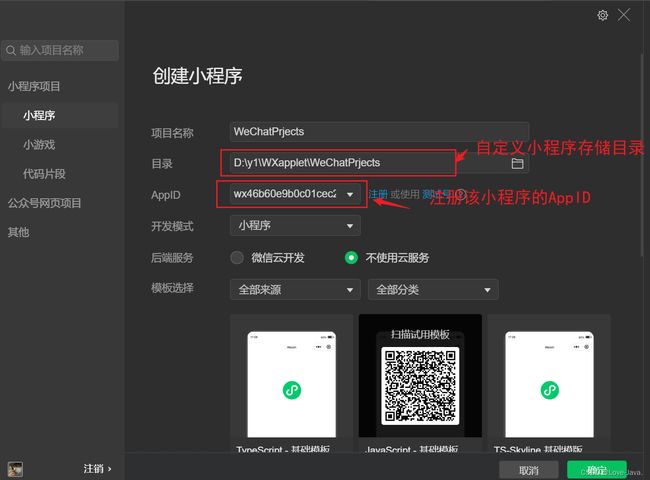The image size is (650, 480).
Task: Open 公众号网页项目 in the sidebar
Action: tap(44, 203)
